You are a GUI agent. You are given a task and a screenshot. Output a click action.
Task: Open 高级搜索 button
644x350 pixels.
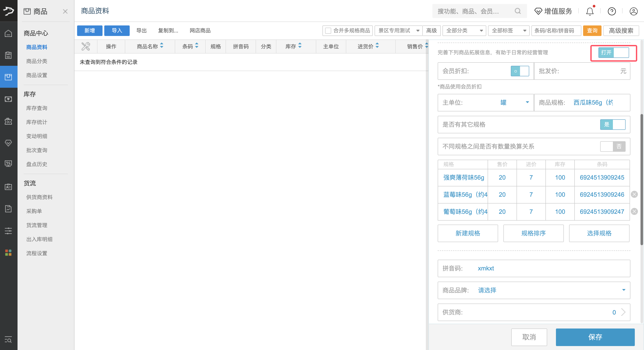tap(621, 31)
